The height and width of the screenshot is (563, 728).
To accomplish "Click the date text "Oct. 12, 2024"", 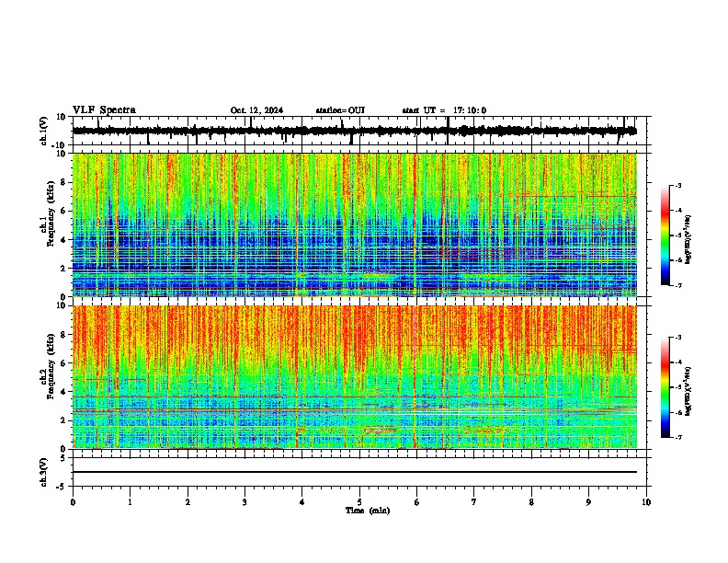I will tap(256, 110).
